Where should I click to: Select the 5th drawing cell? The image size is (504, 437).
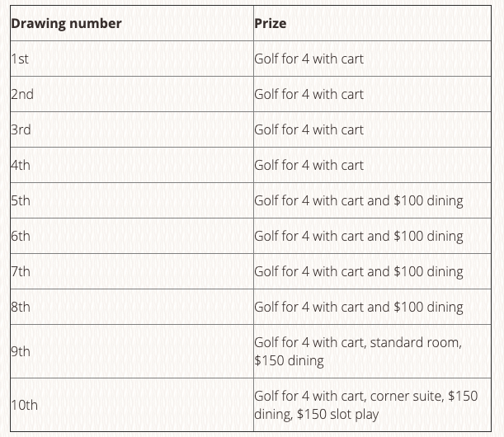(132, 200)
